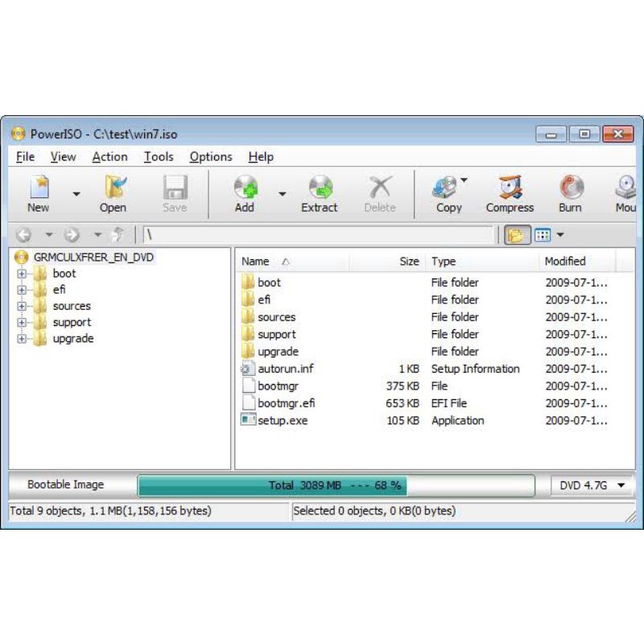The image size is (644, 644).
Task: Click the upgrade folder icon in file list
Action: point(248,351)
